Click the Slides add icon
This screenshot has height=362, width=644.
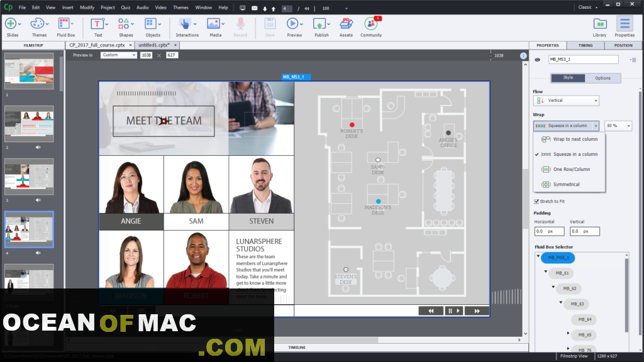click(x=11, y=24)
